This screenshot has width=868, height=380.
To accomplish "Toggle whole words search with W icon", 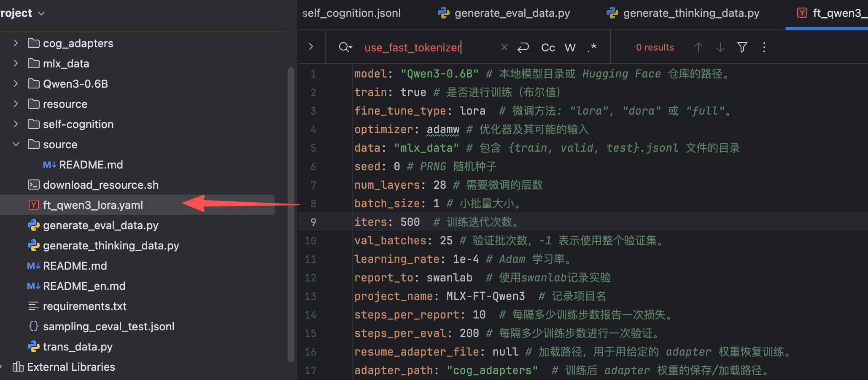I will tap(570, 47).
